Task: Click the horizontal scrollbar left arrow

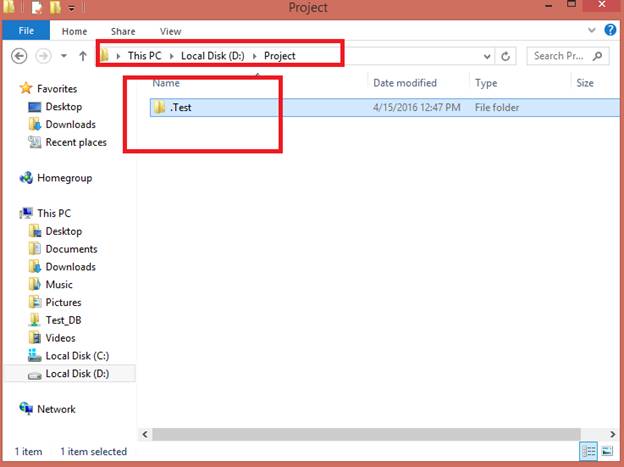Action: click(x=145, y=434)
